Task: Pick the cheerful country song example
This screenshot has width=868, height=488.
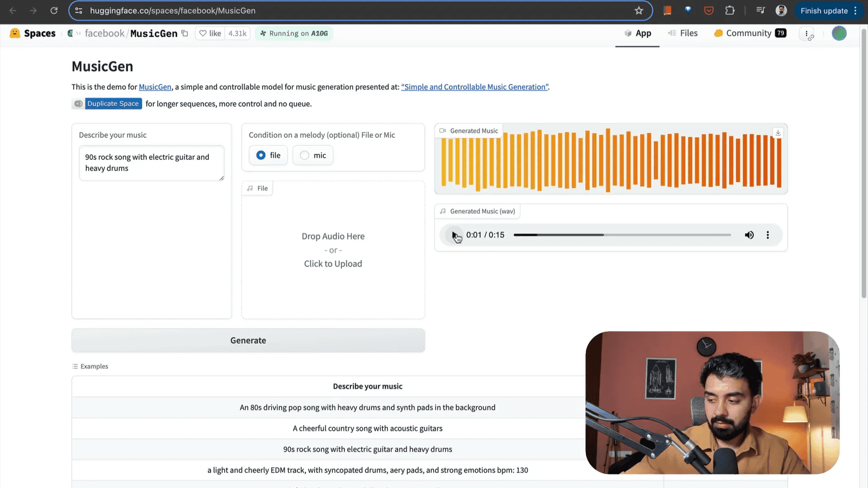Action: point(367,428)
